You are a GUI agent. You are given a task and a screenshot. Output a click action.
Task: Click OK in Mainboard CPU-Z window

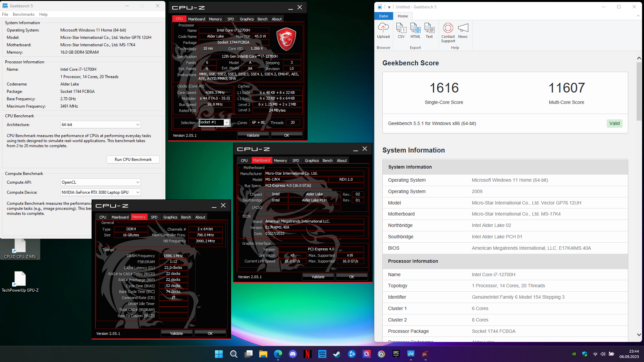click(x=352, y=277)
